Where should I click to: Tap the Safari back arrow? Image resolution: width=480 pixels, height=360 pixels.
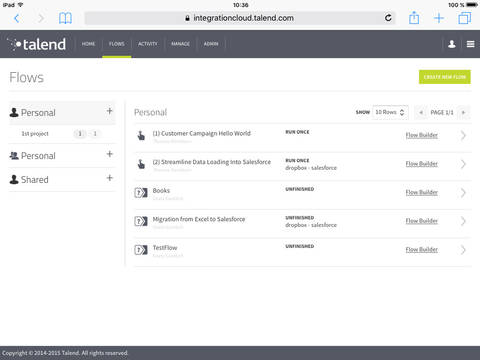tap(17, 18)
